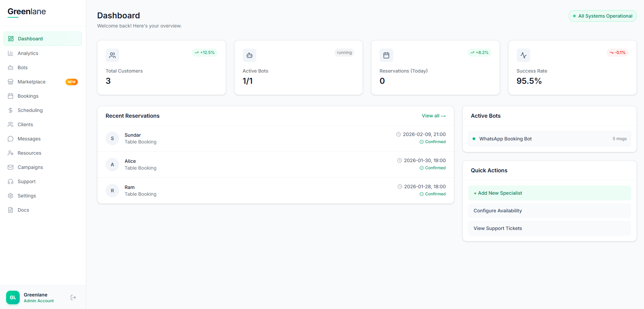Open the Marketplace with the NEW badge

32,81
